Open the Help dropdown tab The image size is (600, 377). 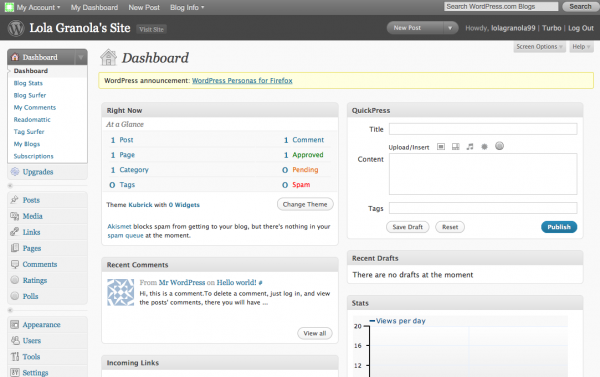tap(581, 47)
